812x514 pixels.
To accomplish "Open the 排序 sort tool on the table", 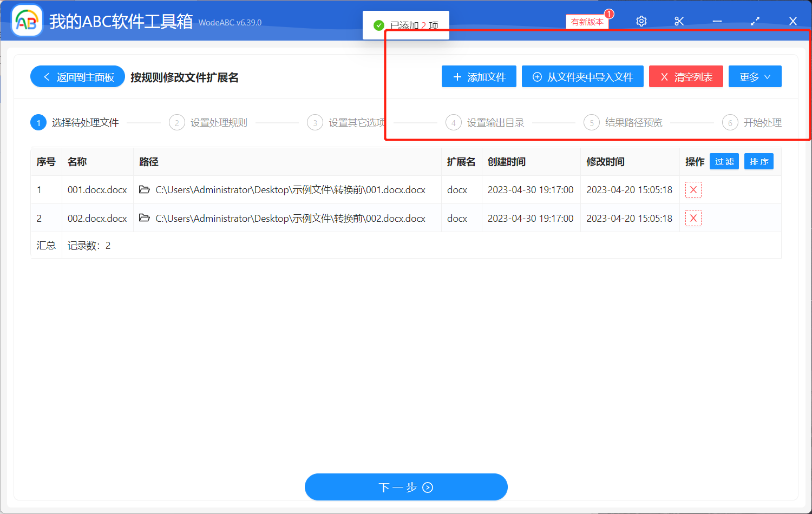I will pos(758,161).
